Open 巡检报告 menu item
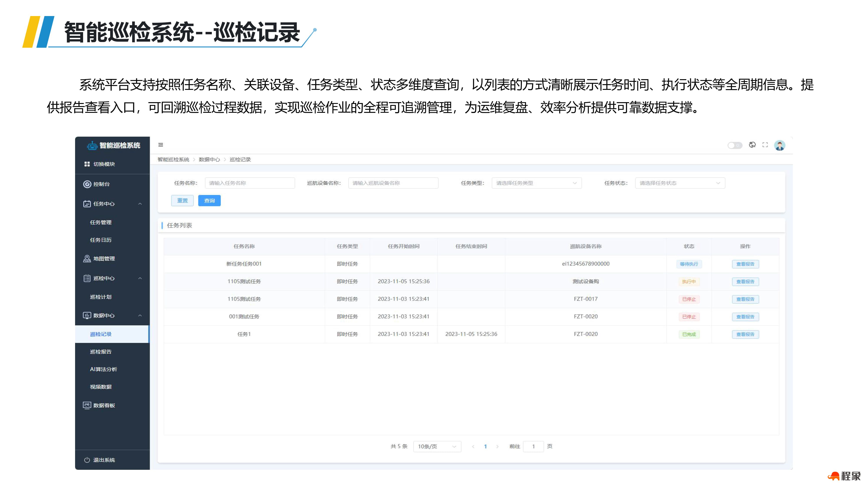Screen dimensions: 868x488 (101, 352)
